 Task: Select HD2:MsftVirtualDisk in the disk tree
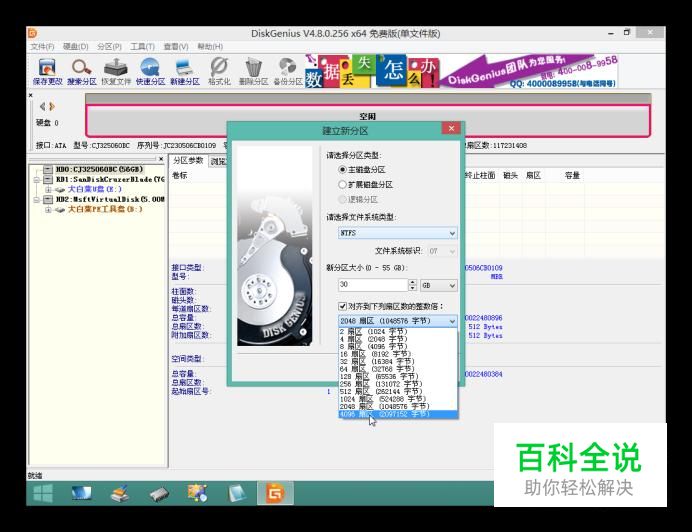pyautogui.click(x=110, y=200)
